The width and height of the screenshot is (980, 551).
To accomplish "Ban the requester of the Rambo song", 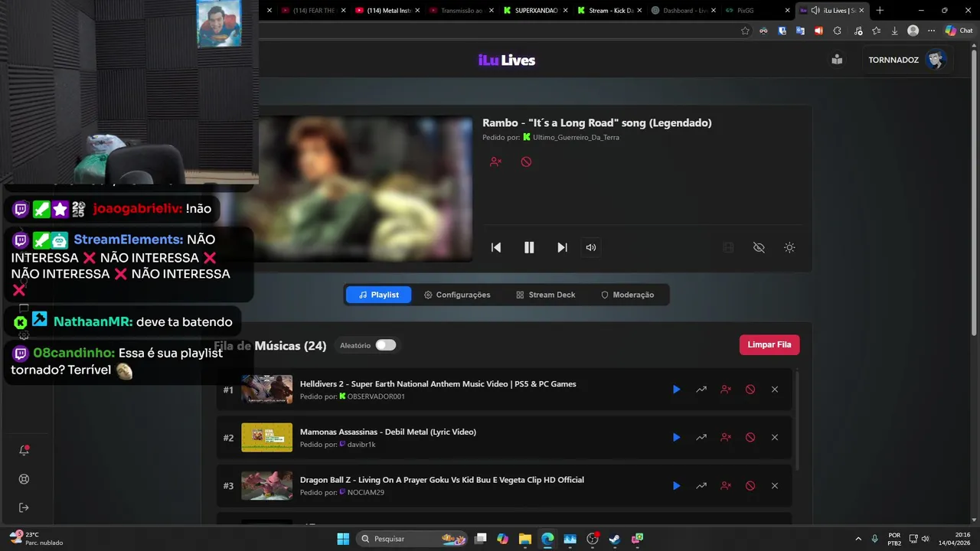I will (x=495, y=162).
